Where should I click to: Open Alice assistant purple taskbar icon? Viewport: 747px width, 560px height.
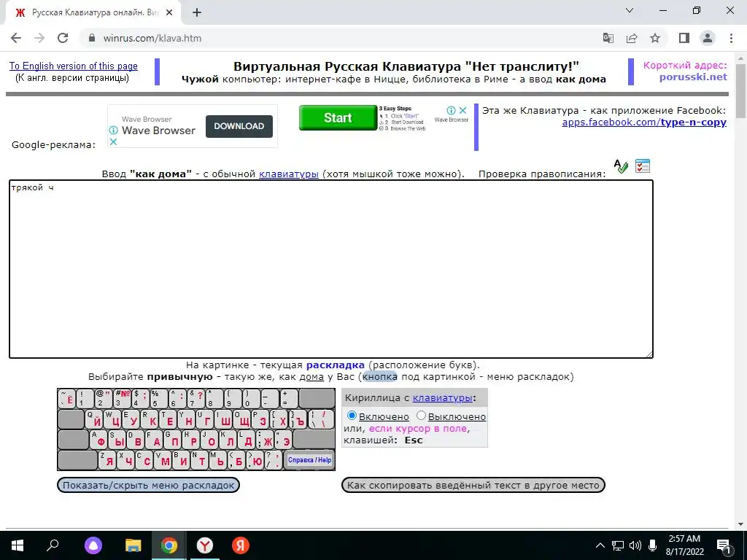pos(93,545)
